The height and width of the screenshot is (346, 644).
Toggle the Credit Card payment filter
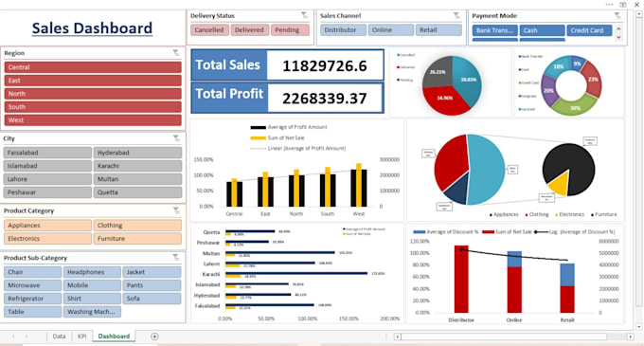pos(589,30)
